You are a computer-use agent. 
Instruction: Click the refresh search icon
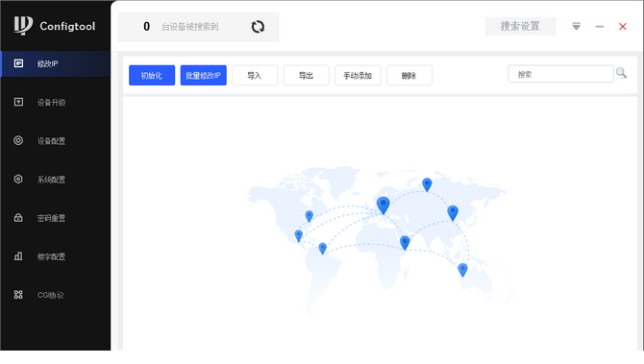pyautogui.click(x=258, y=27)
